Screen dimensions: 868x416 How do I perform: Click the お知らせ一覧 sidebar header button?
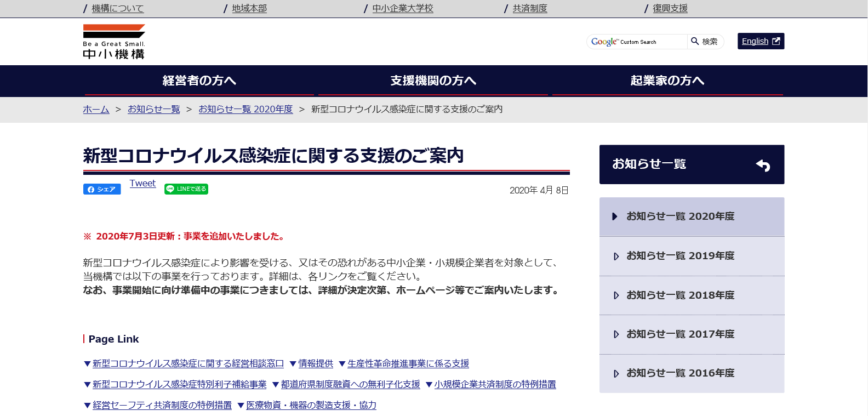coord(692,164)
